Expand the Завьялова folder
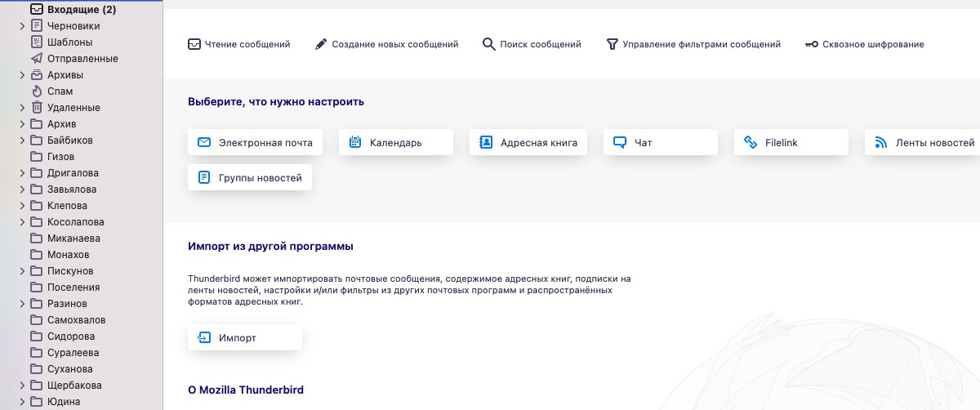 22,189
